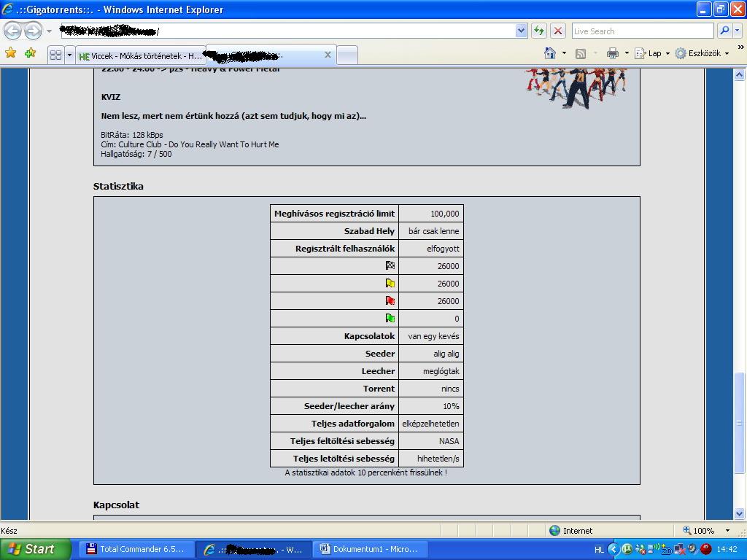Click the dancing figures image
The image size is (747, 560).
click(576, 88)
